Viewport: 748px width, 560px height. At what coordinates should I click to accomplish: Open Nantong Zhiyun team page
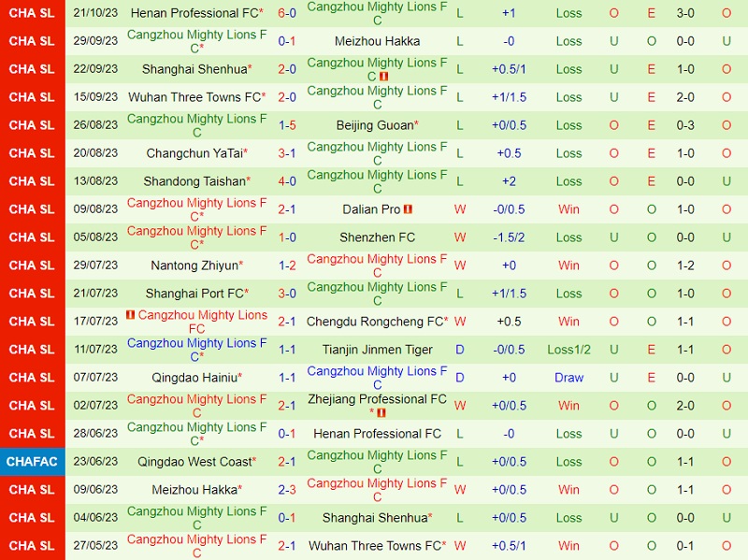[x=194, y=266]
